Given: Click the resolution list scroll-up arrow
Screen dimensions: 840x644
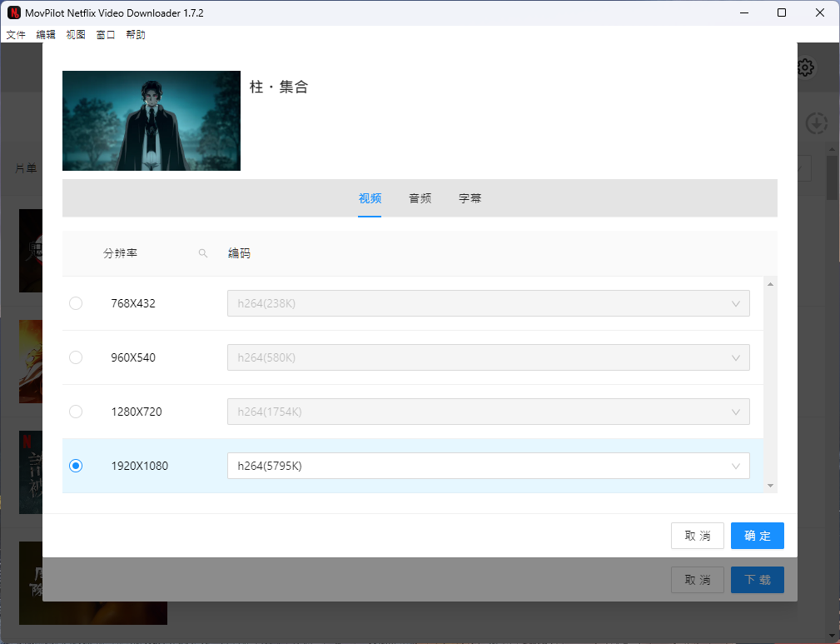Looking at the screenshot, I should (x=770, y=285).
